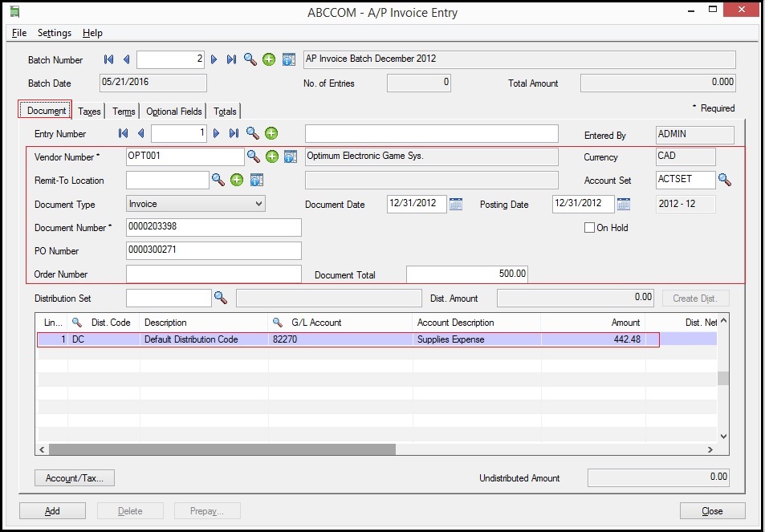Click the Prepay... button
Image resolution: width=765 pixels, height=532 pixels.
(207, 510)
